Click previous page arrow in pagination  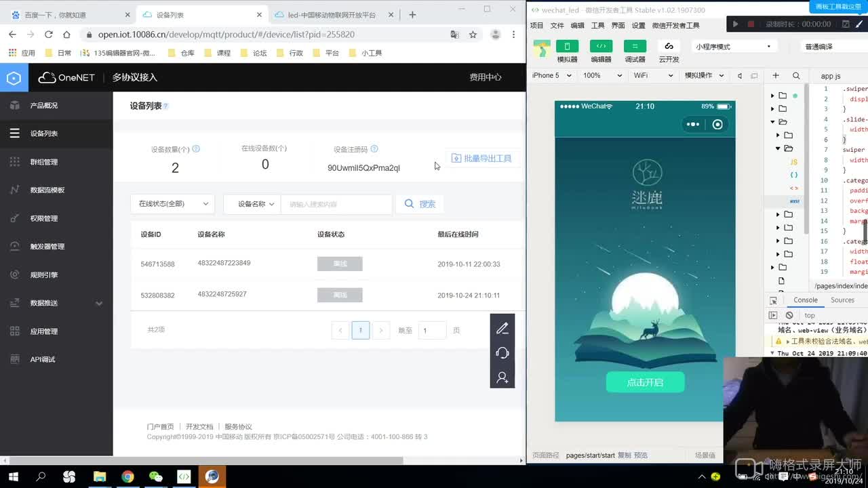(340, 331)
